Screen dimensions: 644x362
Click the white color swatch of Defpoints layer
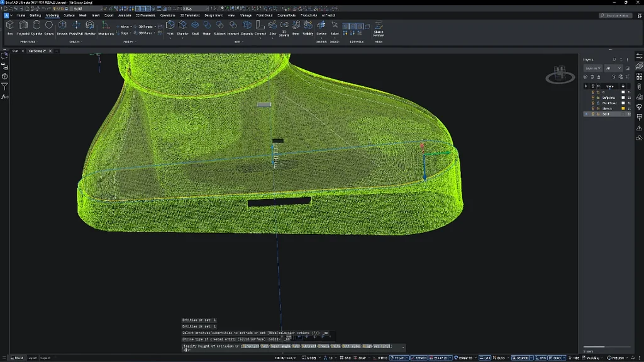pyautogui.click(x=623, y=98)
